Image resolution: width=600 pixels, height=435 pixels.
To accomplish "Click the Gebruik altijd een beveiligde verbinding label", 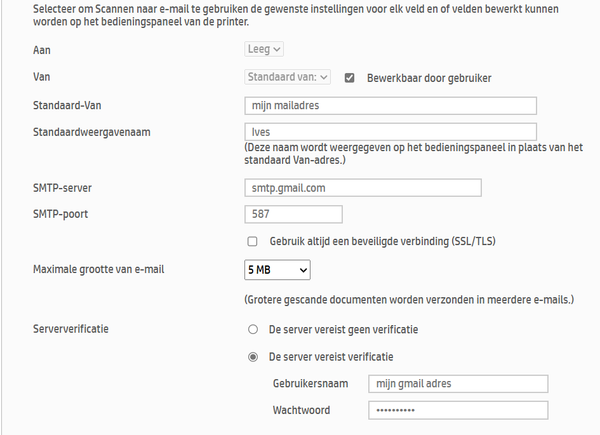I will [382, 241].
